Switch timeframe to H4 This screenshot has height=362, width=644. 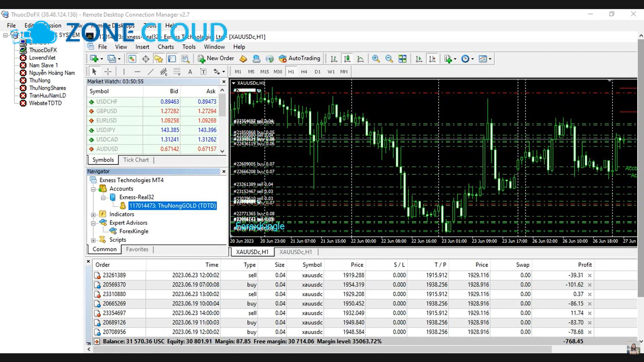click(x=304, y=71)
